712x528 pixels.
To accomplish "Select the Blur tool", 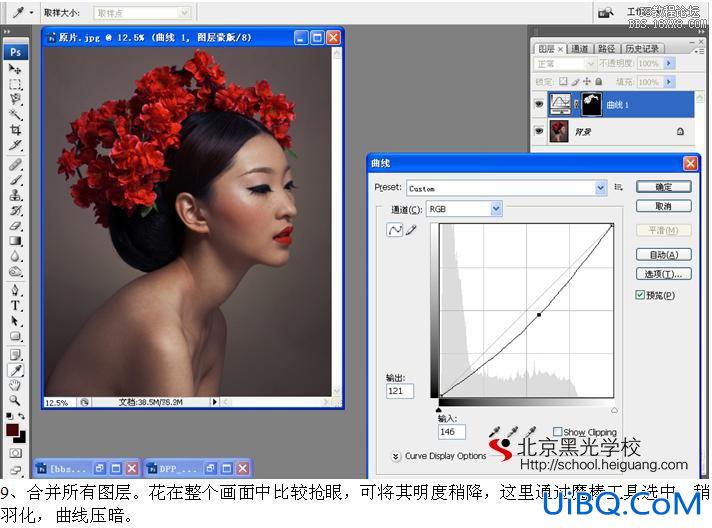I will (15, 257).
